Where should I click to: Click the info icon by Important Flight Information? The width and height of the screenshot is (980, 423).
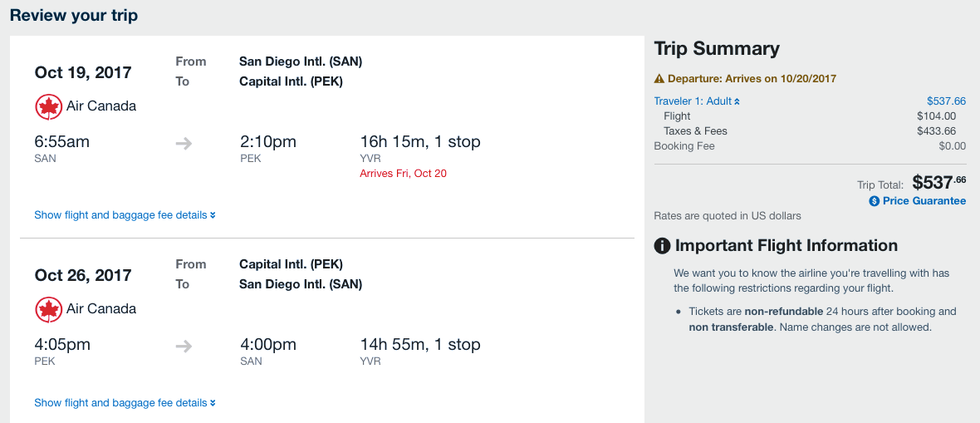click(x=663, y=246)
